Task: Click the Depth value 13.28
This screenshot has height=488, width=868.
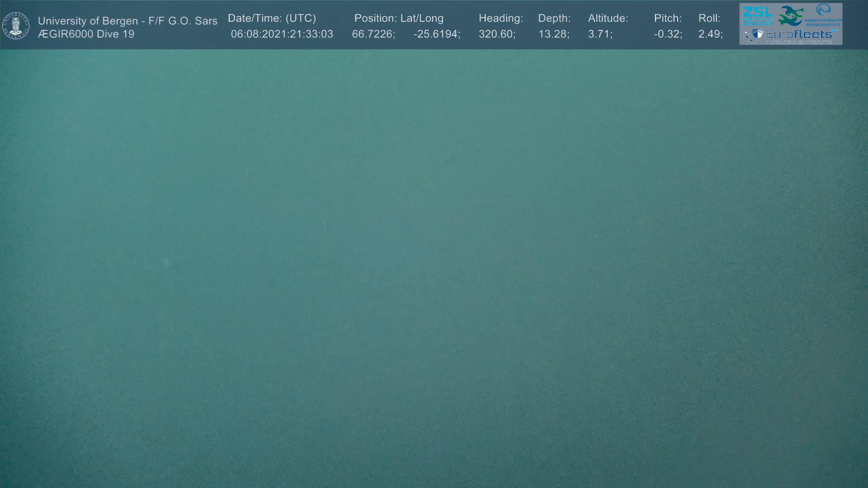Action: tap(553, 34)
